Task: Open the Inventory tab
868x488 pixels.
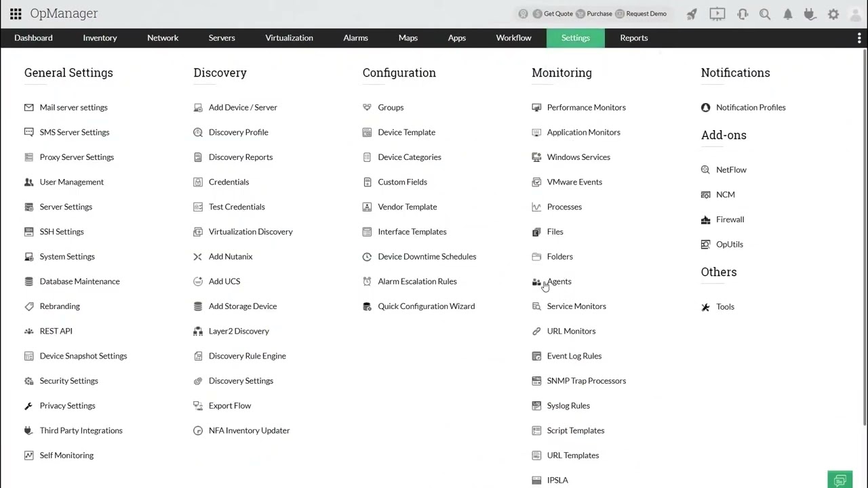Action: (100, 38)
